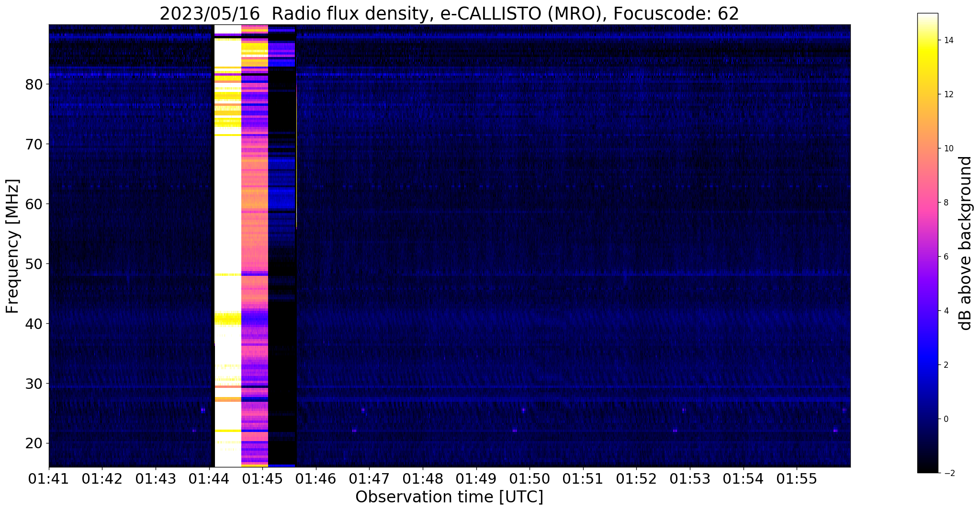Click the 60 MHz frequency tick label
This screenshot has width=980, height=511.
(34, 204)
